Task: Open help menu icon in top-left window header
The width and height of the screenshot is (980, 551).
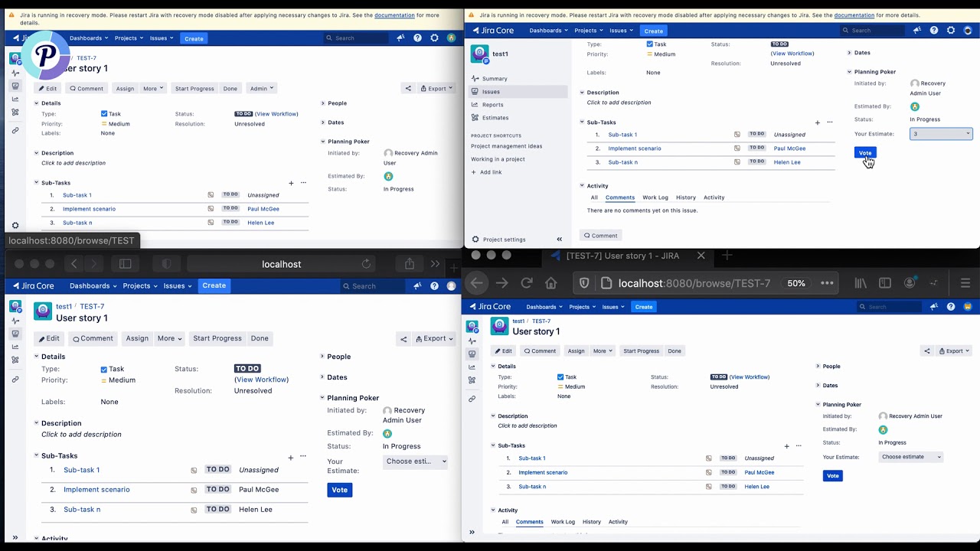Action: tap(417, 38)
